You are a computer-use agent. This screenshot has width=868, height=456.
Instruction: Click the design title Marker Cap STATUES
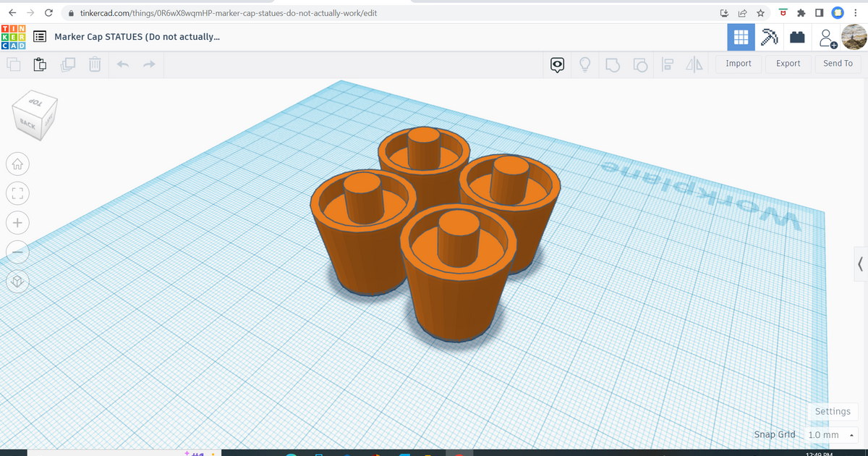coord(137,37)
